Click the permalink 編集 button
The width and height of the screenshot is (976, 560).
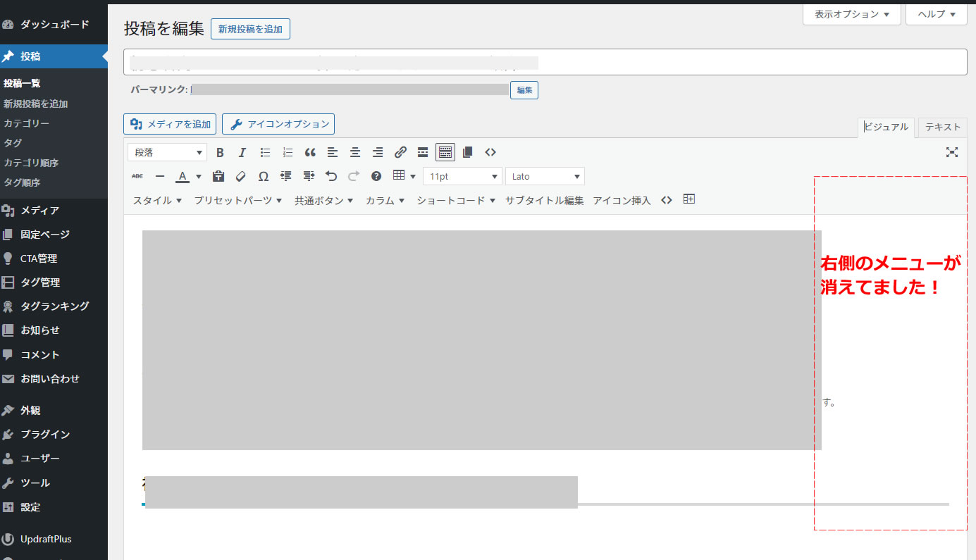(524, 90)
